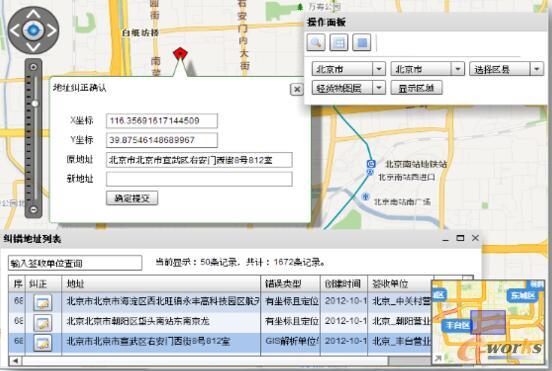Click the 确定提交 submit button
Screen dimensions: 552x371
pyautogui.click(x=132, y=198)
